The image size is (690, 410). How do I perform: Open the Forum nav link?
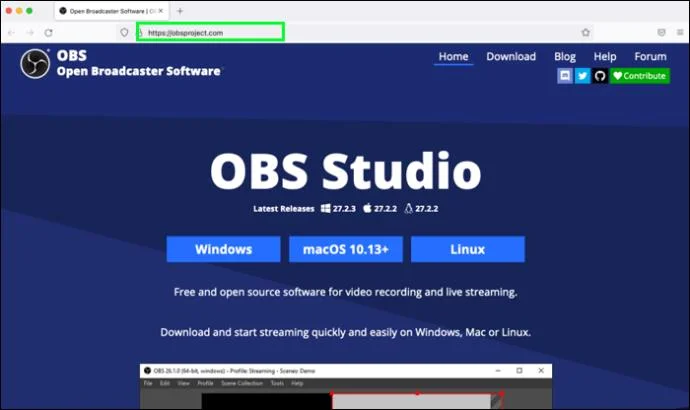click(x=650, y=57)
